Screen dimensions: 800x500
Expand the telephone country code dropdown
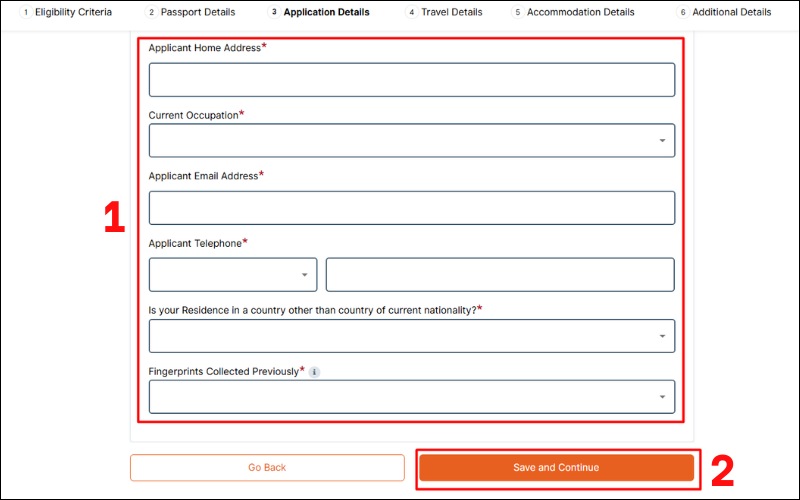233,275
